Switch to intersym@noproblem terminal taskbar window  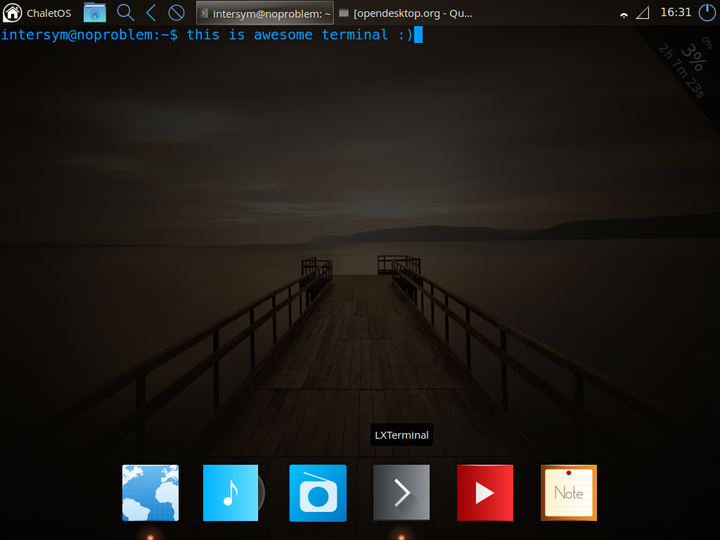tap(265, 13)
